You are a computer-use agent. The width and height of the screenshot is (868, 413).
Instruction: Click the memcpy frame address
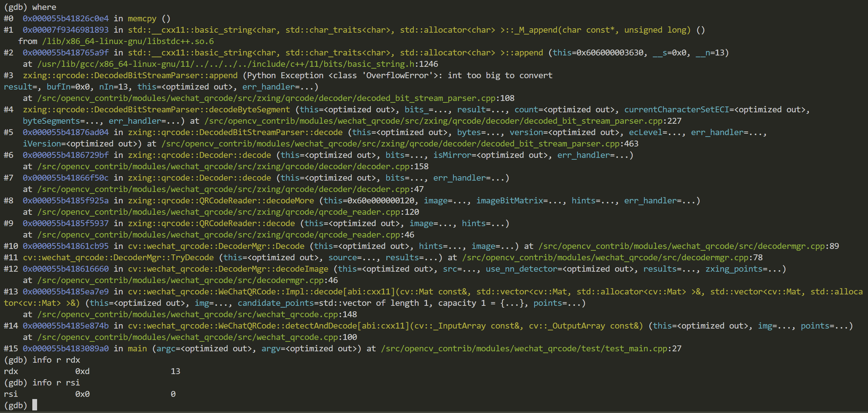click(65, 18)
